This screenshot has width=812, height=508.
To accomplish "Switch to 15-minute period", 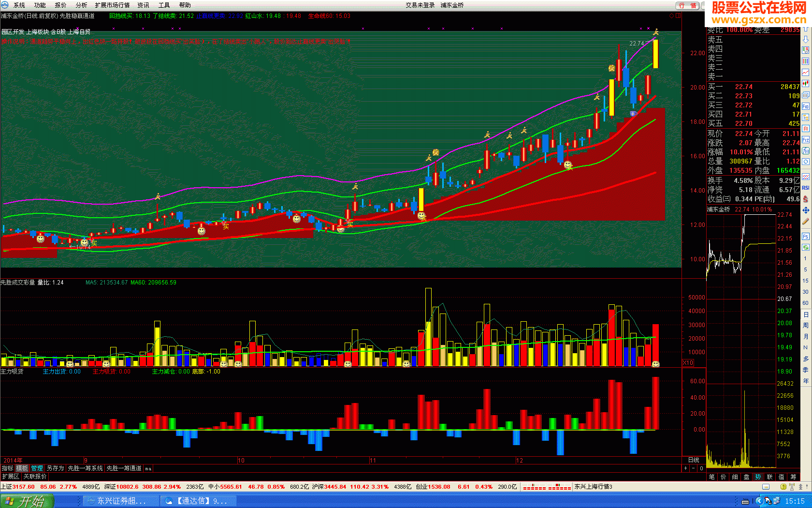I will 806,281.
